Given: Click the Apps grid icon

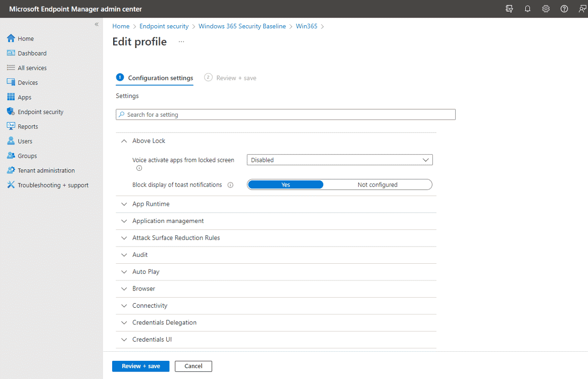Looking at the screenshot, I should pyautogui.click(x=11, y=97).
